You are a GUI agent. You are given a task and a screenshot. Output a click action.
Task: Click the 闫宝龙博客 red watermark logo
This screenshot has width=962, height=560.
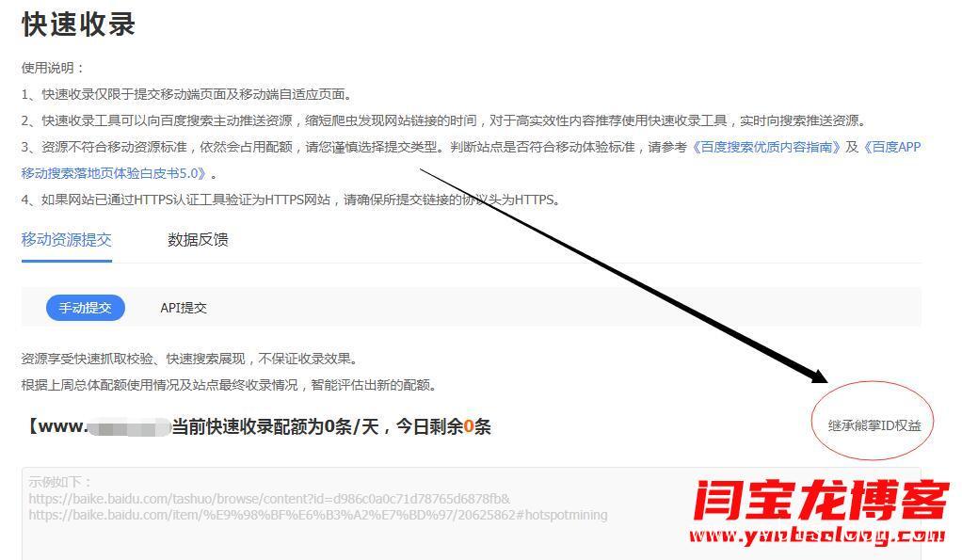coord(821,501)
